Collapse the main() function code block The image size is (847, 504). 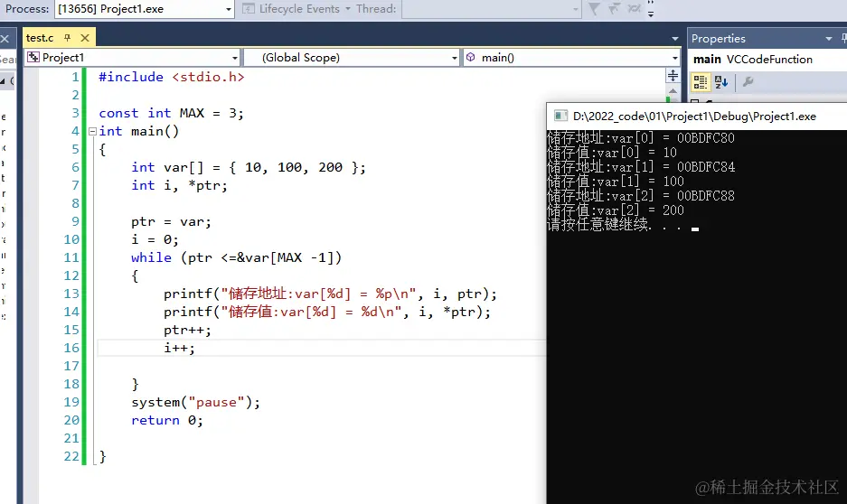click(x=92, y=131)
